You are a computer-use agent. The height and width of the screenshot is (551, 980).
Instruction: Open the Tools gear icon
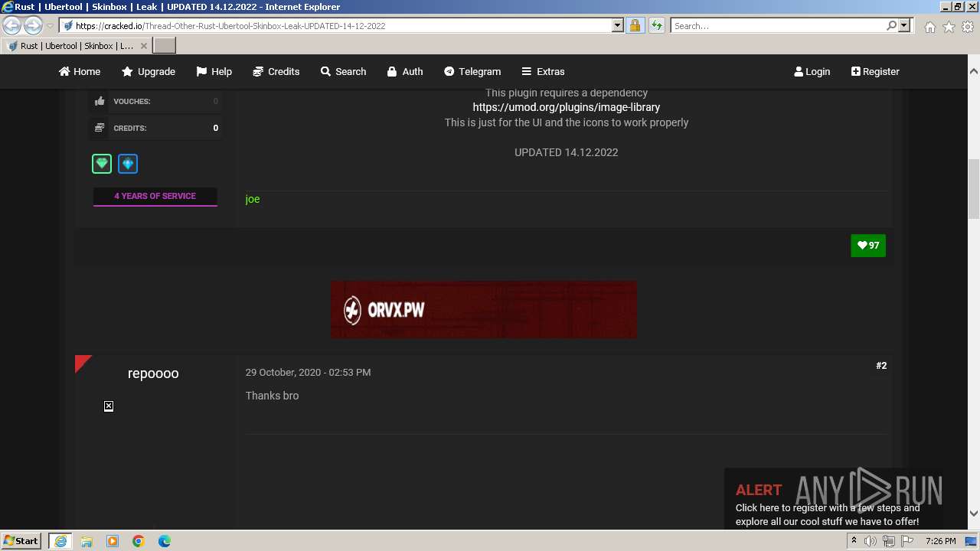(968, 27)
